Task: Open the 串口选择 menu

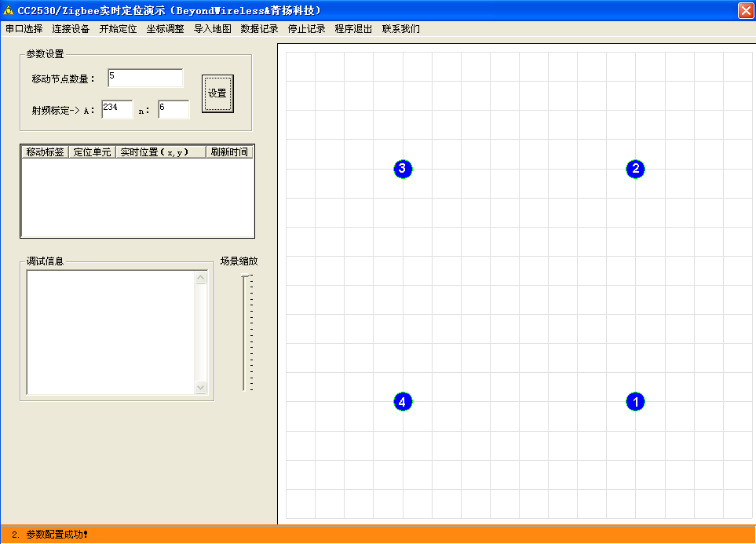Action: [24, 29]
